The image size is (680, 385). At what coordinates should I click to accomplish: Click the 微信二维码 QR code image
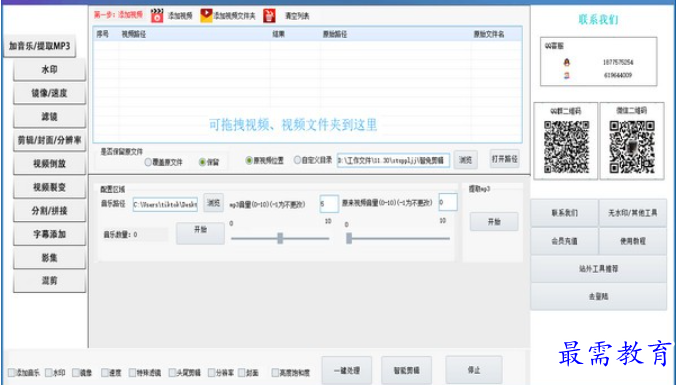coord(632,147)
